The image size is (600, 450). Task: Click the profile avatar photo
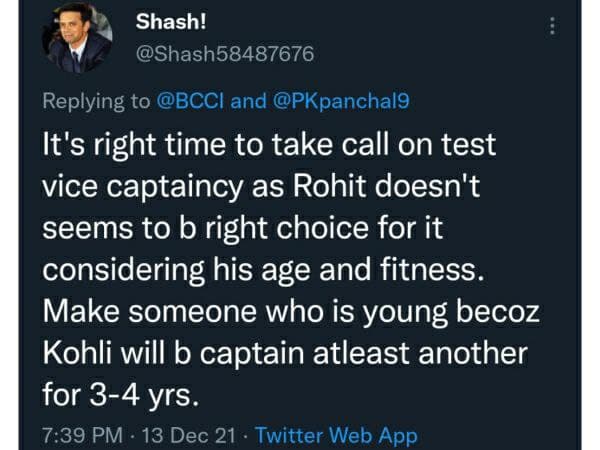point(76,40)
